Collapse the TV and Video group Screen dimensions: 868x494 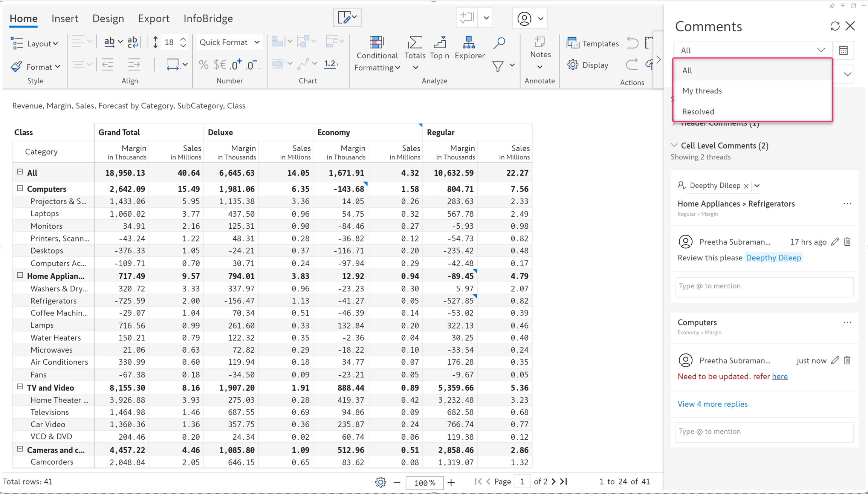(x=20, y=387)
